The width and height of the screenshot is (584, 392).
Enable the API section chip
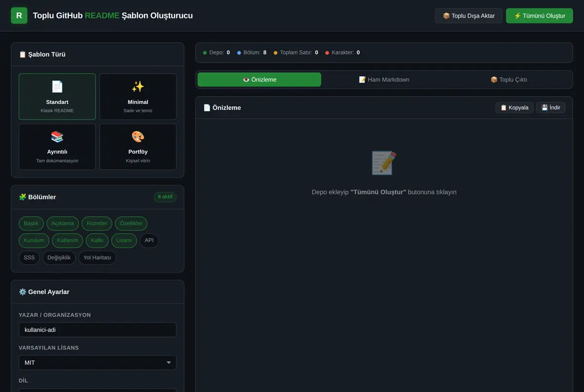pyautogui.click(x=149, y=240)
